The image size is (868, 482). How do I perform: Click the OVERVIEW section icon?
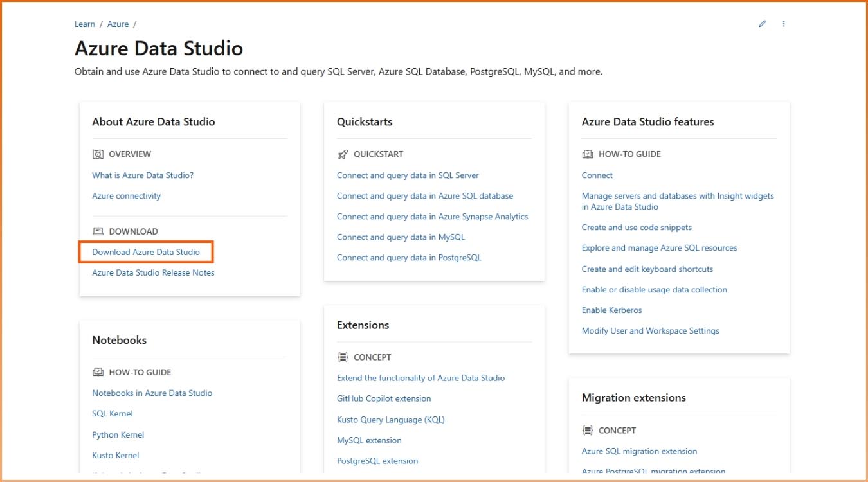pos(98,154)
